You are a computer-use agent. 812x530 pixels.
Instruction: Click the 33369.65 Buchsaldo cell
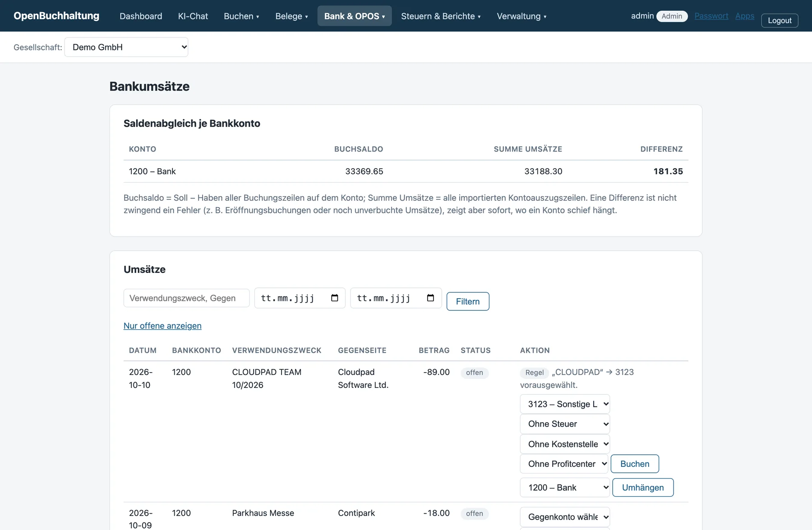[x=364, y=171]
